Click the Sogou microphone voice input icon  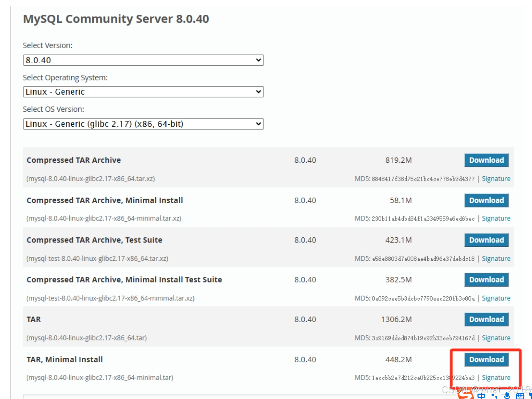507,396
